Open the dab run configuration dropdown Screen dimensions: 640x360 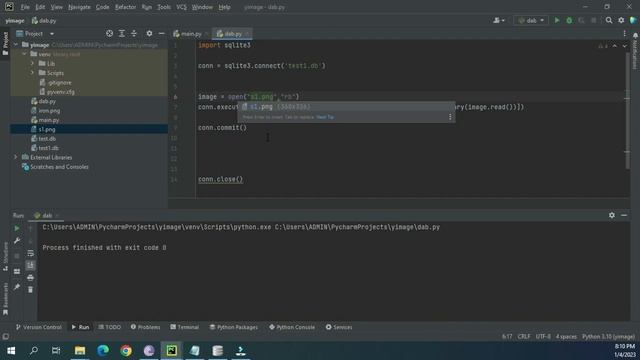(x=531, y=20)
